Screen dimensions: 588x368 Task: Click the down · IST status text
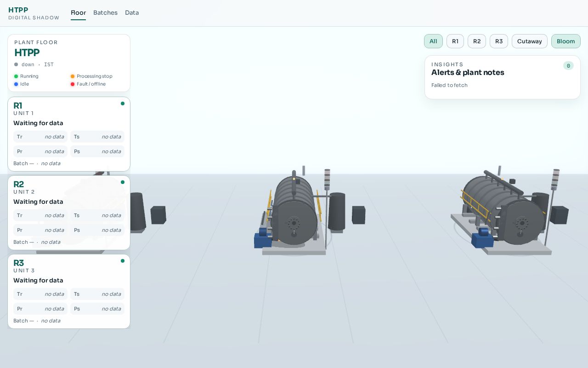pyautogui.click(x=38, y=64)
